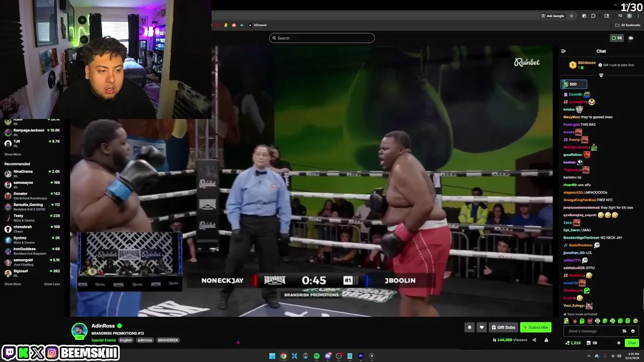
Task: Bookmark page with the star icon
Action: 572,16
